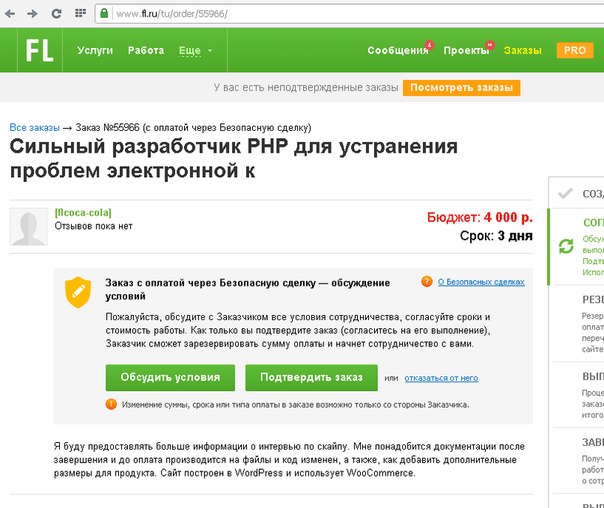Open the Заказы section

point(523,50)
